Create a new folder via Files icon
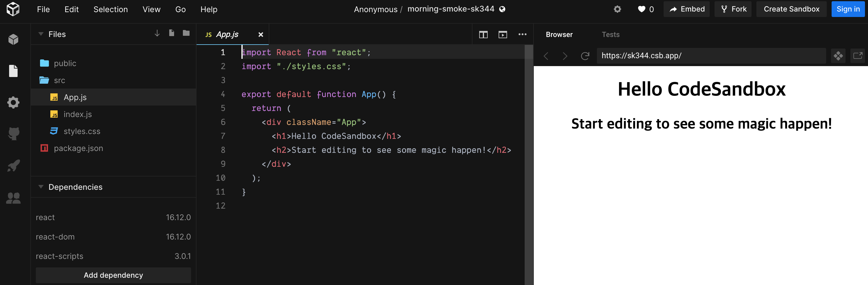The width and height of the screenshot is (868, 285). point(186,33)
